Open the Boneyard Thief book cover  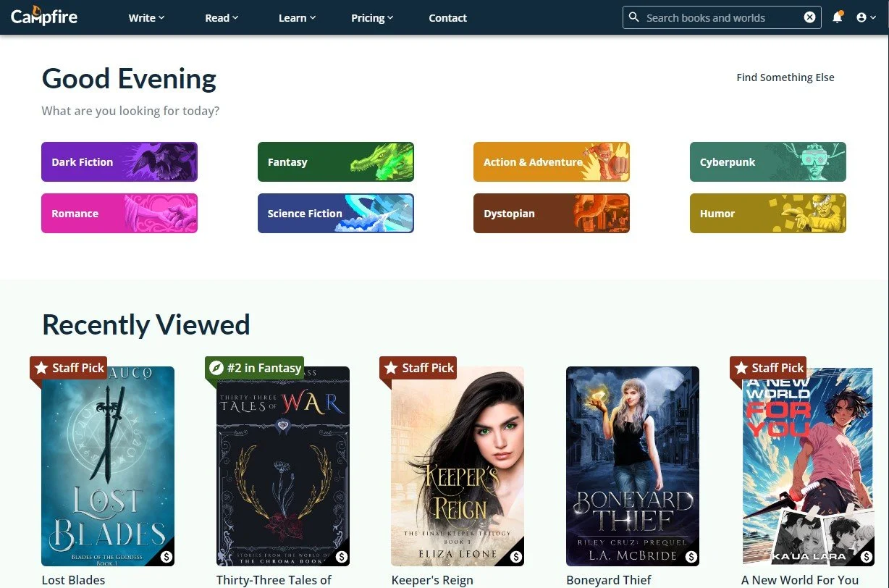pos(633,466)
